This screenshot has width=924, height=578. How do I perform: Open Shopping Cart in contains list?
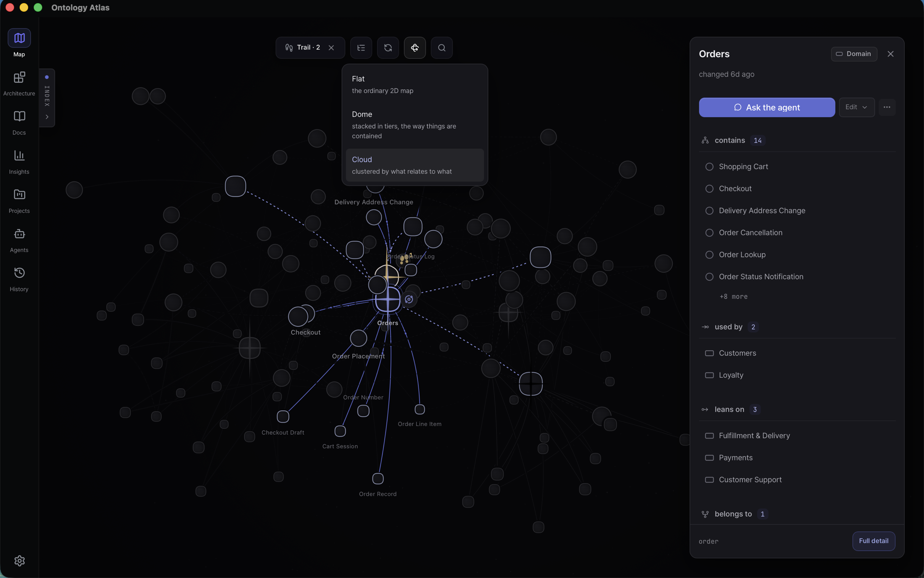(797, 166)
